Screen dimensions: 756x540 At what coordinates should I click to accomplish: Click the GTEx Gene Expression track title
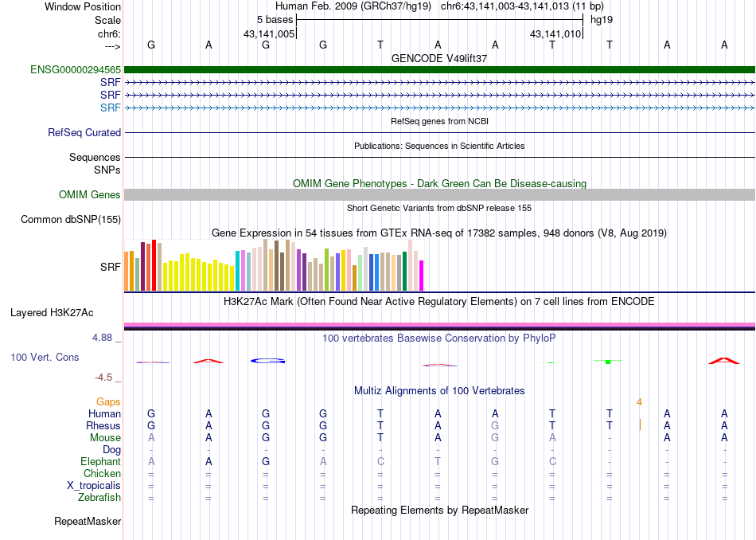(x=439, y=233)
